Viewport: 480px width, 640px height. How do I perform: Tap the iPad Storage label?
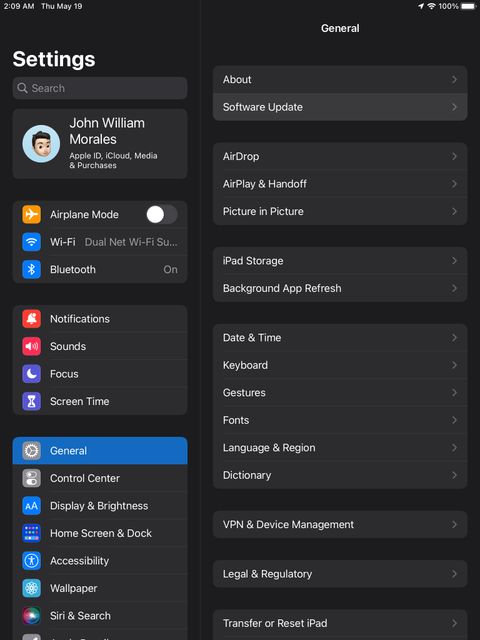tap(253, 261)
